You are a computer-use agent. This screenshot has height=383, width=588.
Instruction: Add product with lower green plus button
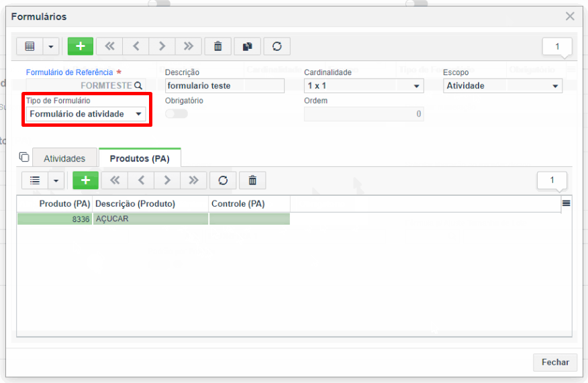click(85, 180)
